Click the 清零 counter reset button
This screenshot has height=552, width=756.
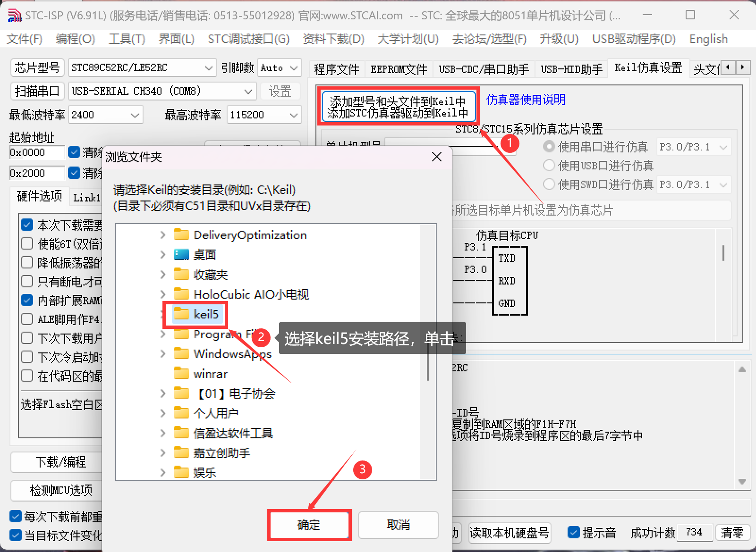coord(732,533)
